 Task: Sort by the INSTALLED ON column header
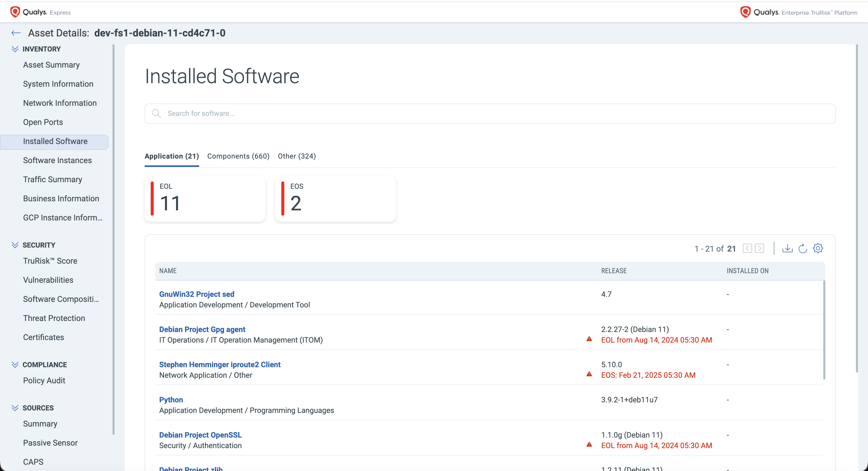tap(747, 271)
